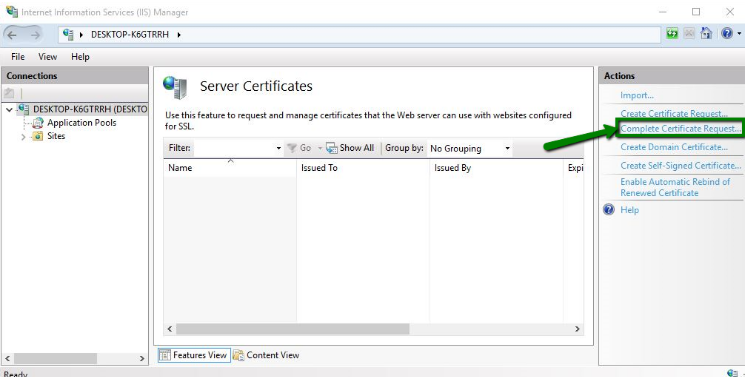Switch to Content View tab

point(266,355)
